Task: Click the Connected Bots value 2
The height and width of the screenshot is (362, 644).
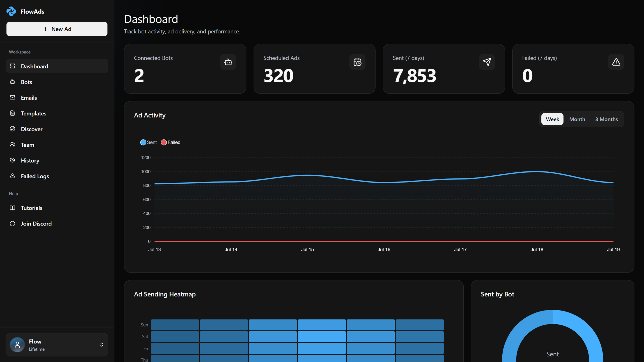Action: click(139, 76)
